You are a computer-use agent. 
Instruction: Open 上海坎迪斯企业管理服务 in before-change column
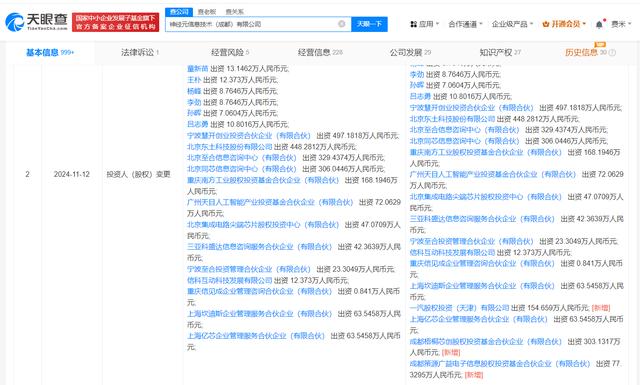[259, 314]
